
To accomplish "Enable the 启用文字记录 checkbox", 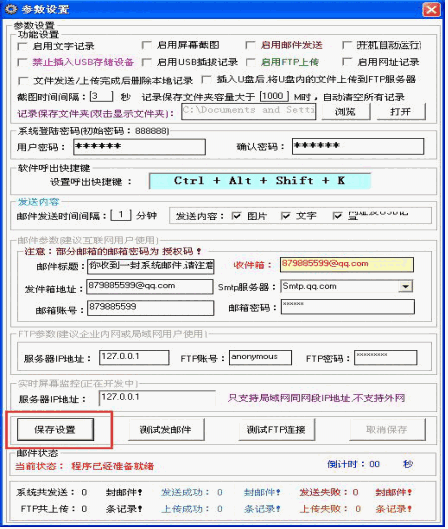I will [22, 46].
